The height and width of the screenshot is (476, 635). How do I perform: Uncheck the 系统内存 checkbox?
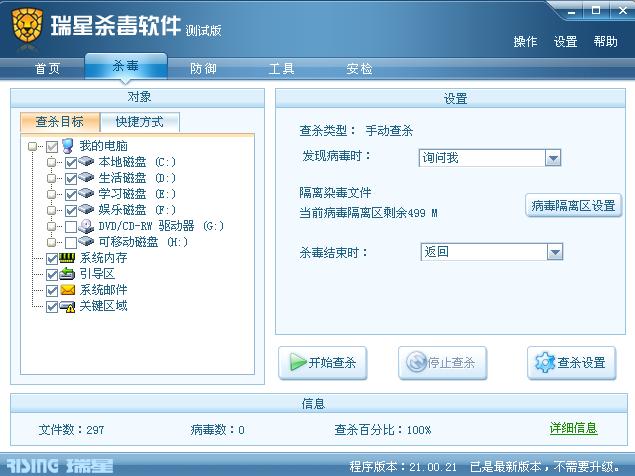point(52,258)
